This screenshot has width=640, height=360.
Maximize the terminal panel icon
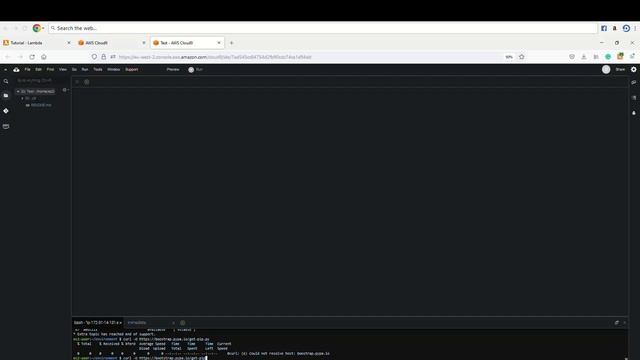coord(616,322)
